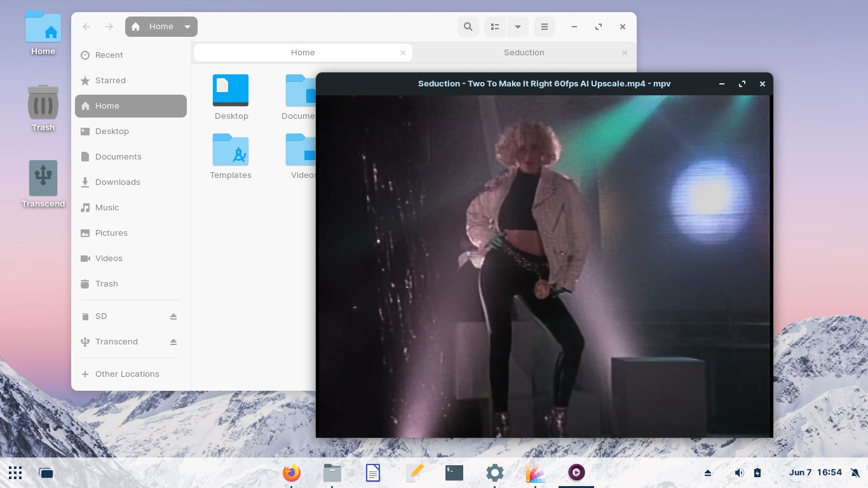The image size is (868, 488).
Task: Select Home in the sidebar
Action: click(131, 106)
